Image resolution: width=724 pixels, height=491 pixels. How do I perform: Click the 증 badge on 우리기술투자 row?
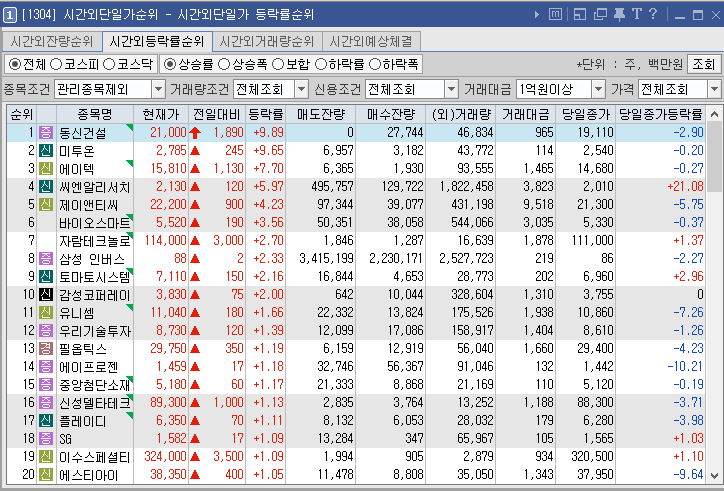pyautogui.click(x=45, y=331)
